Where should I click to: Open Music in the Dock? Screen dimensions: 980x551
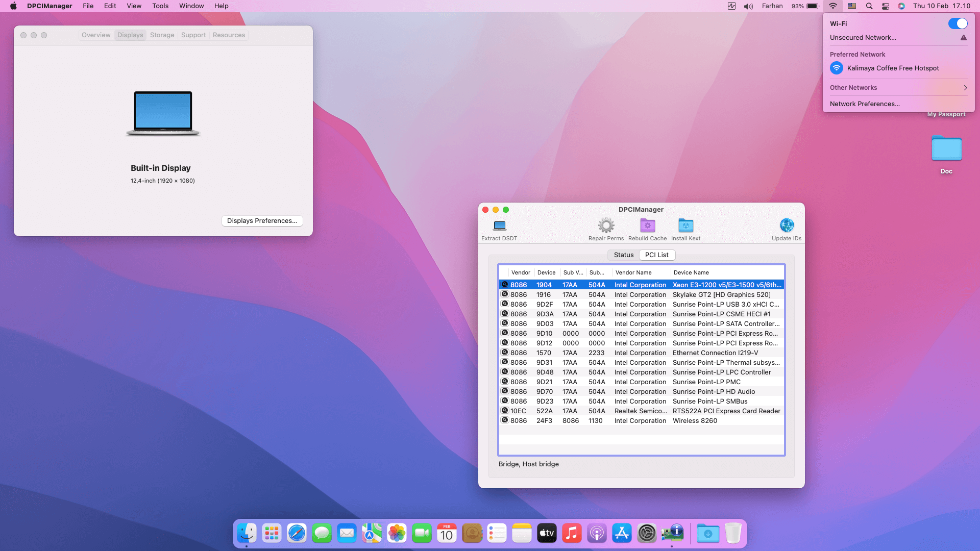[x=572, y=533]
